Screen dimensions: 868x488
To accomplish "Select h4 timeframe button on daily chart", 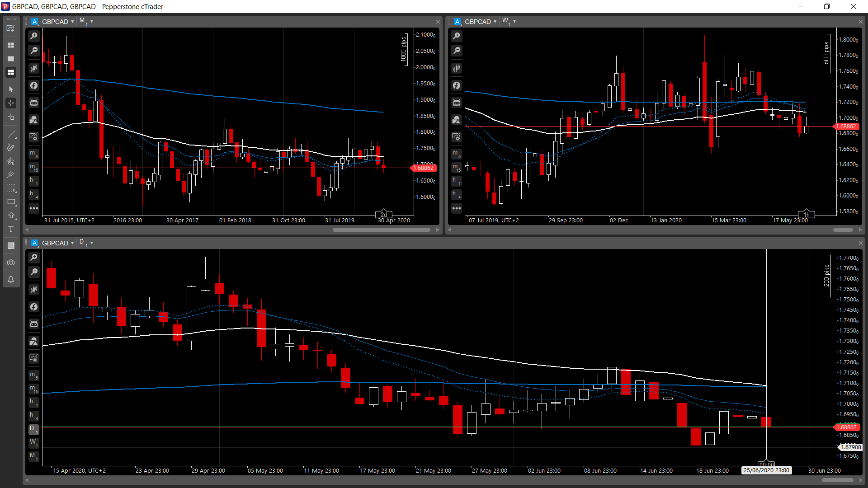I will [34, 416].
